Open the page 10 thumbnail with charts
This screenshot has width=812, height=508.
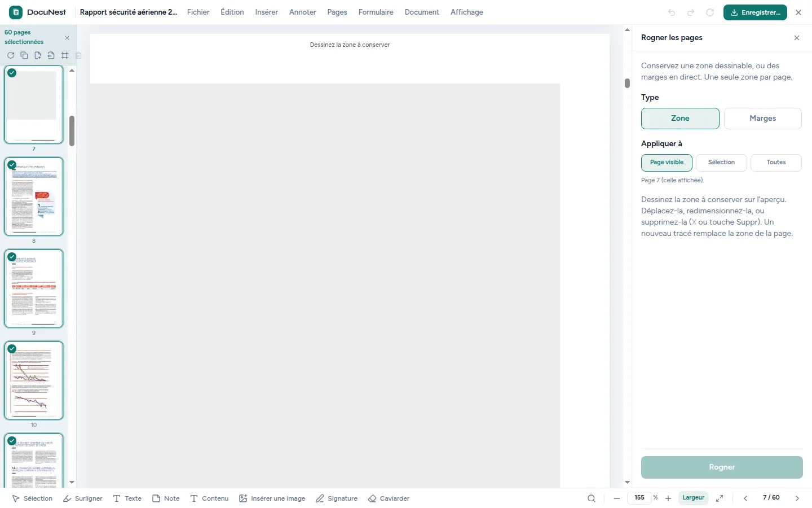[x=34, y=380]
